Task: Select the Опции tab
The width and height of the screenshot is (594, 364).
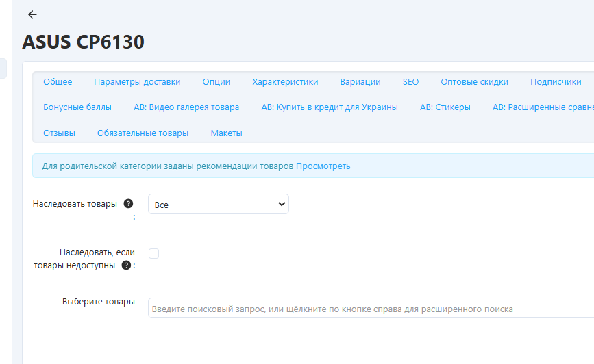Action: click(216, 82)
